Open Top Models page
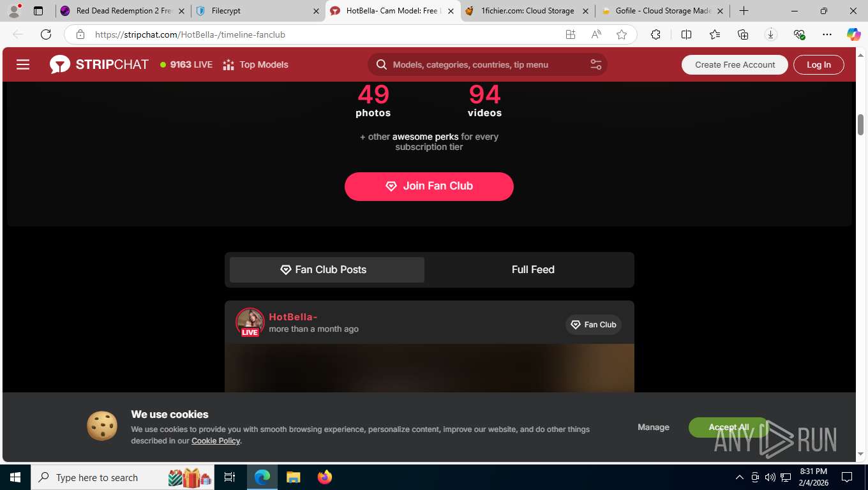Screen dimensions: 868x490 [256, 64]
